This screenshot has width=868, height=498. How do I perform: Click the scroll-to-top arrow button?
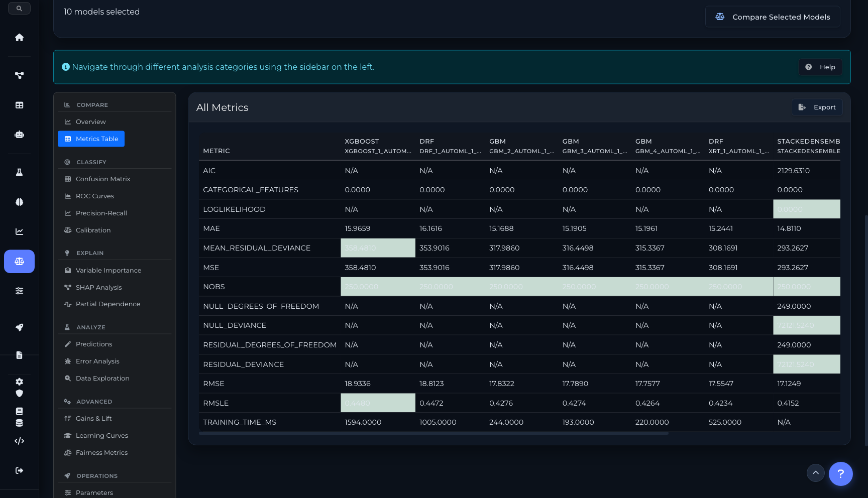click(x=815, y=473)
